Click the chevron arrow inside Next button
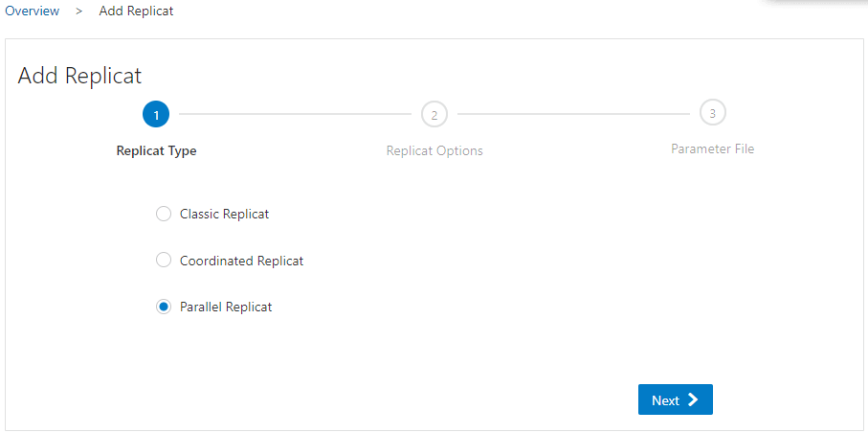Image resolution: width=868 pixels, height=433 pixels. 693,399
